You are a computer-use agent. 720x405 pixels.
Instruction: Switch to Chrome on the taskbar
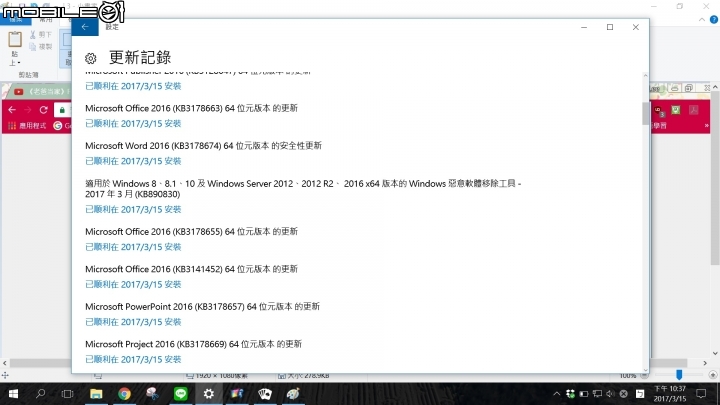click(x=124, y=394)
